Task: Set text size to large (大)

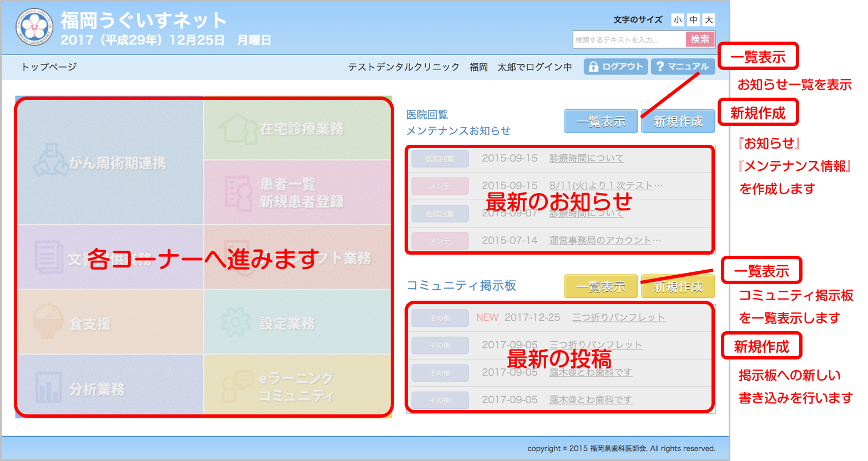Action: point(709,20)
